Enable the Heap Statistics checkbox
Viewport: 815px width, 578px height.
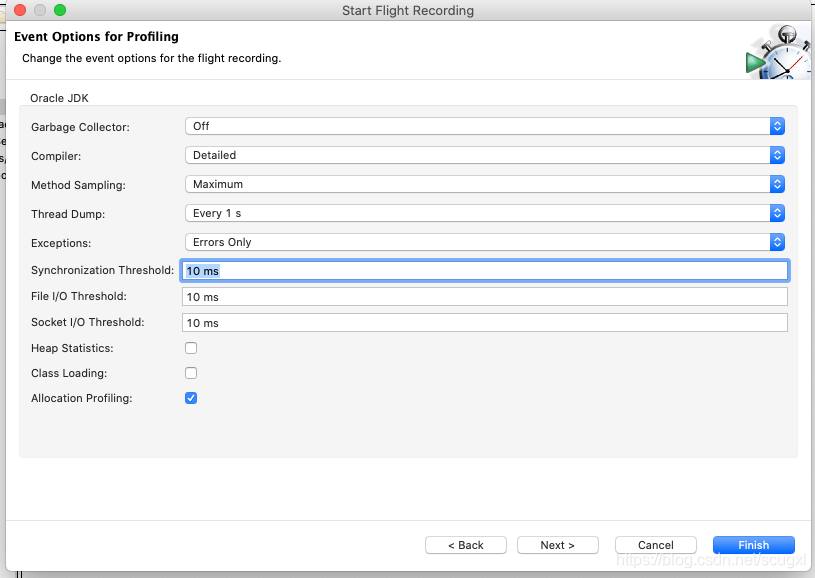pyautogui.click(x=191, y=348)
